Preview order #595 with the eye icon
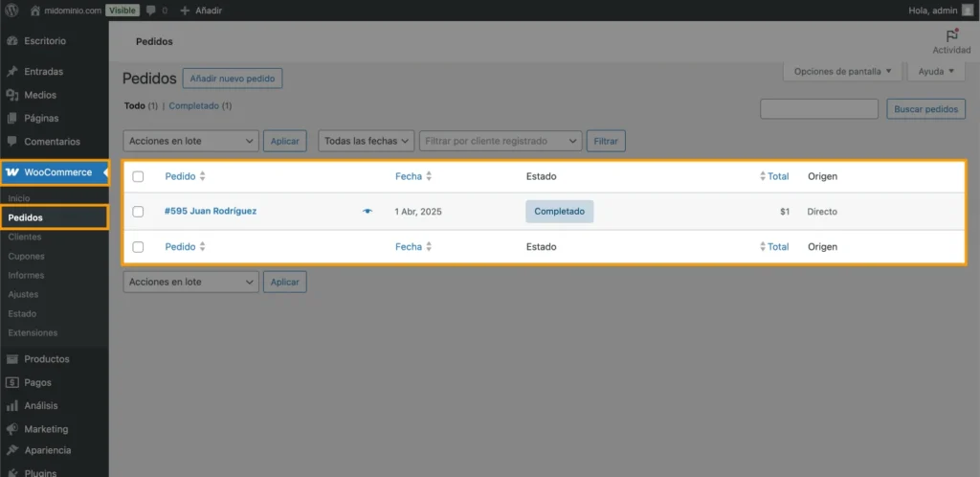This screenshot has width=980, height=477. pos(367,212)
